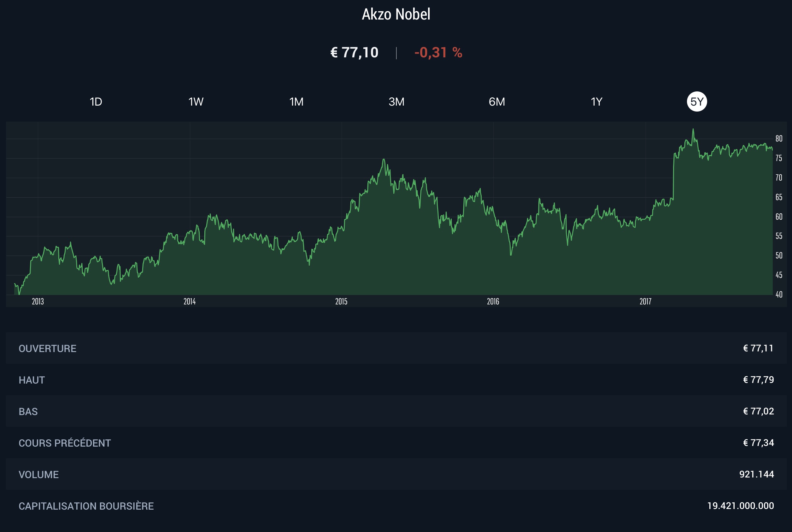Click the chart's highest peak in 2017
The width and height of the screenshot is (792, 532).
(x=693, y=129)
